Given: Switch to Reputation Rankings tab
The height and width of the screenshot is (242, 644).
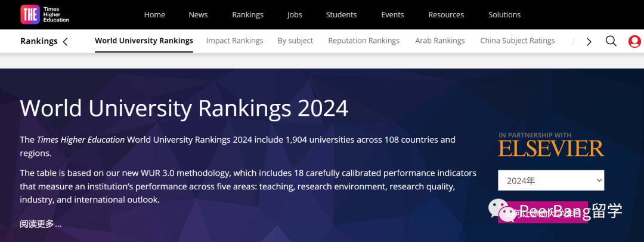Looking at the screenshot, I should [364, 41].
